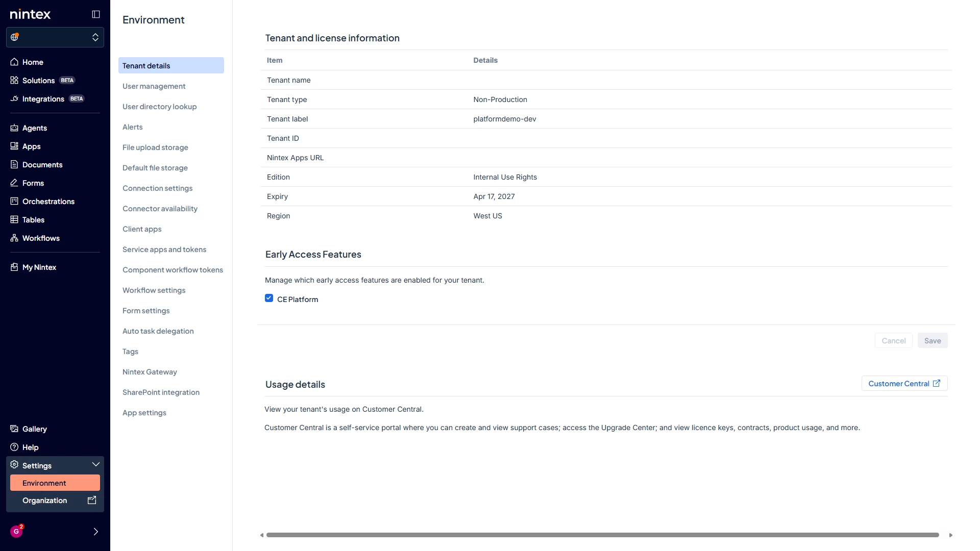The width and height of the screenshot is (980, 551).
Task: Open the Gallery icon
Action: [14, 429]
